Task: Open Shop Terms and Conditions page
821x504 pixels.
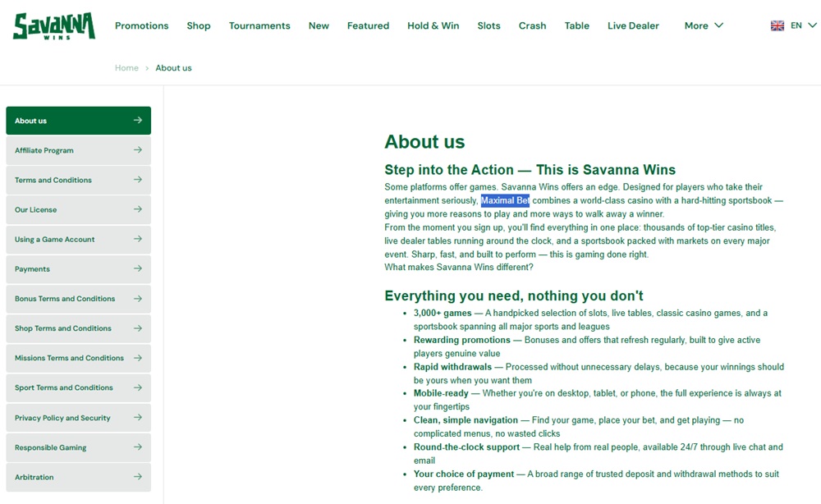Action: [x=79, y=328]
